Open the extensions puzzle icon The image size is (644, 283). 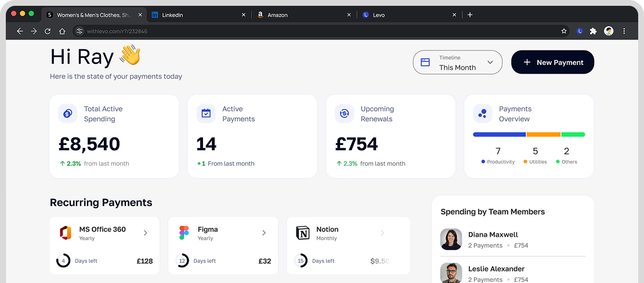pyautogui.click(x=593, y=31)
